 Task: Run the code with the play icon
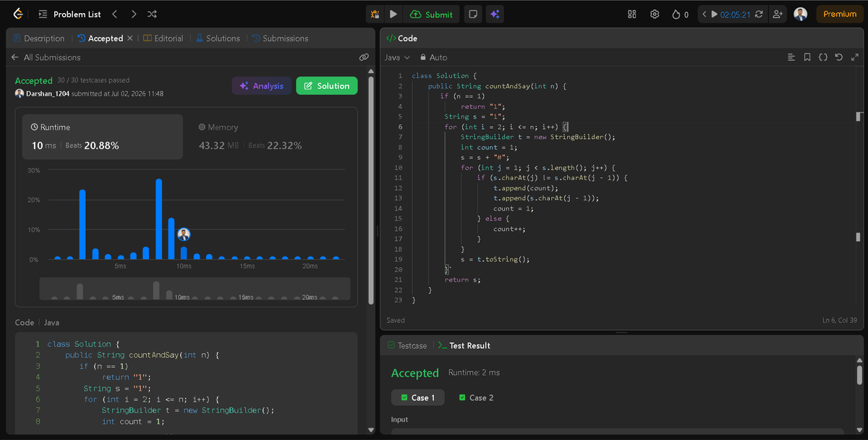(393, 14)
